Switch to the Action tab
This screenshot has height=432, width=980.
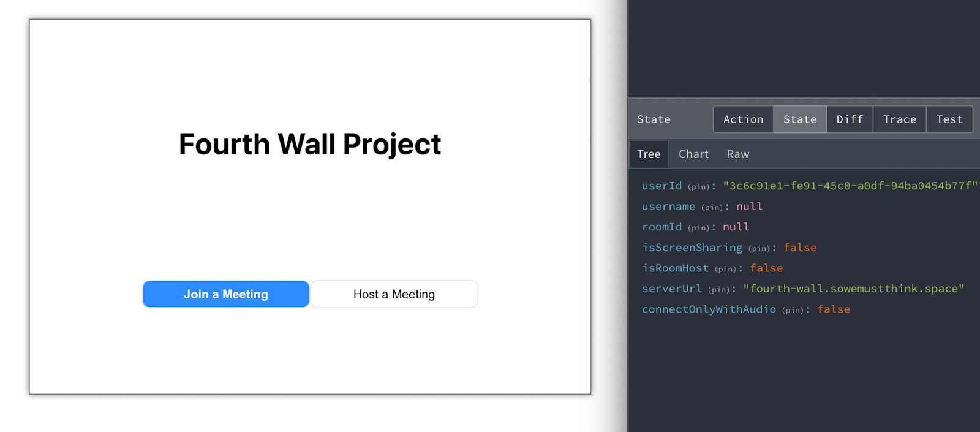[x=743, y=119]
